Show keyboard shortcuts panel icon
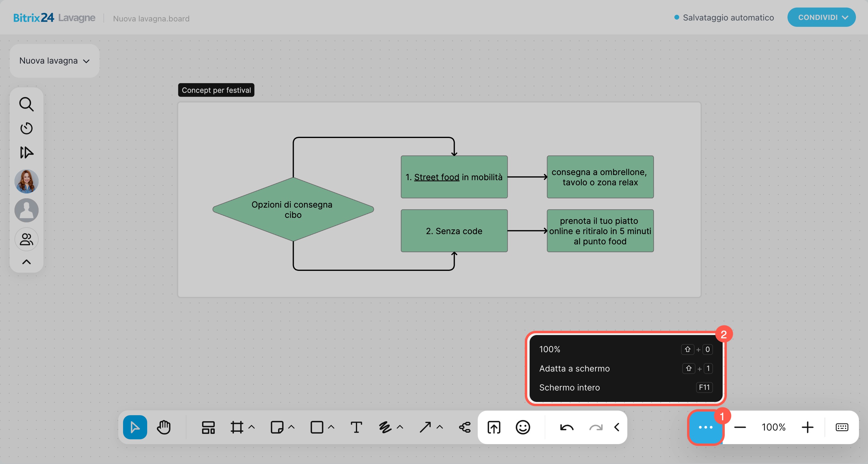 tap(842, 427)
